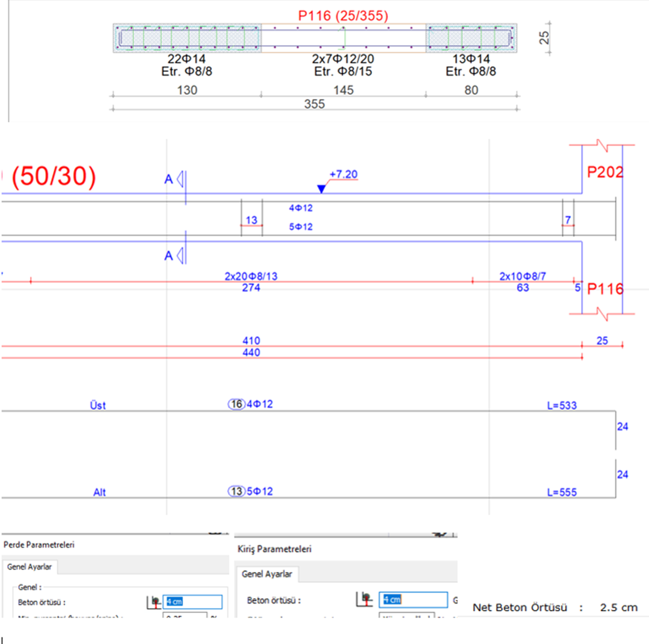Open Genel Ayarlar tab in Perde Parametreleri

coord(30,567)
